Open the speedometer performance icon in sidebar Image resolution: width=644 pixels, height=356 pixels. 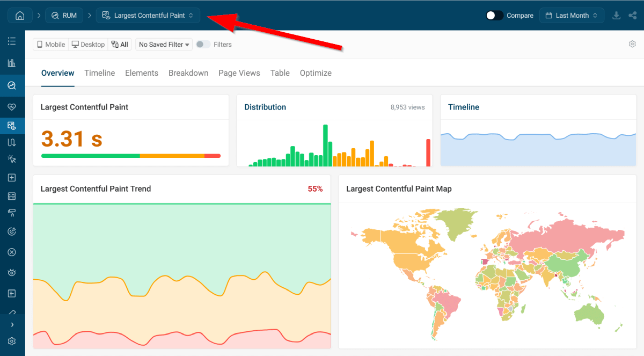[x=12, y=85]
